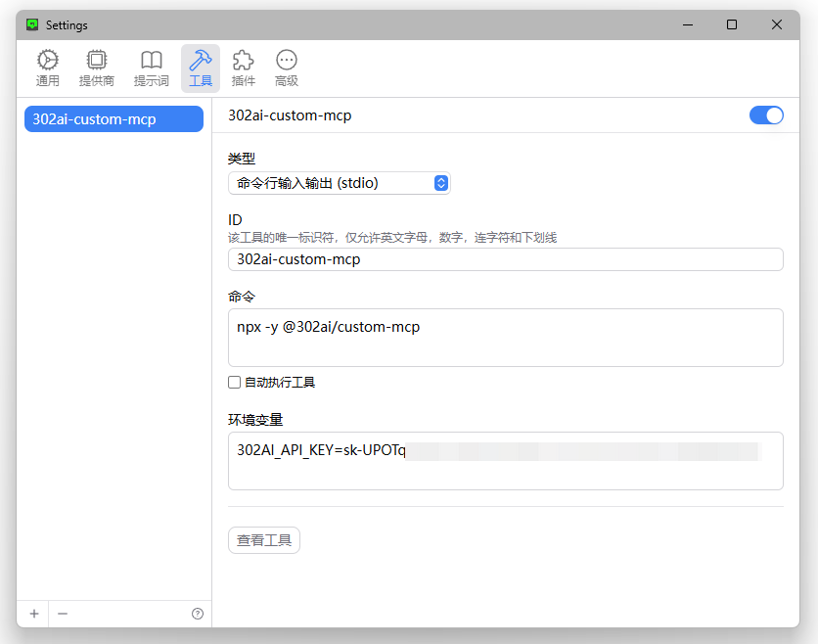
Task: Select 302ai-custom-mcp in the sidebar list
Action: click(114, 119)
